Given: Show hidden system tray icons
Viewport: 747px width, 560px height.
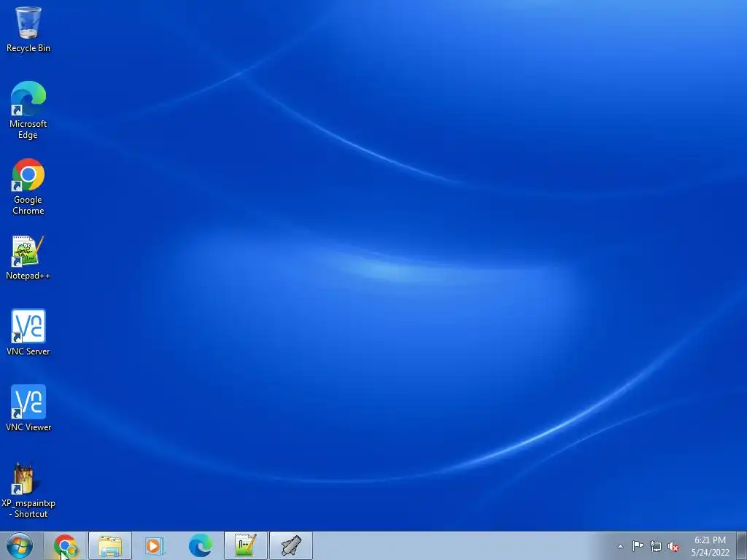Looking at the screenshot, I should [x=620, y=546].
